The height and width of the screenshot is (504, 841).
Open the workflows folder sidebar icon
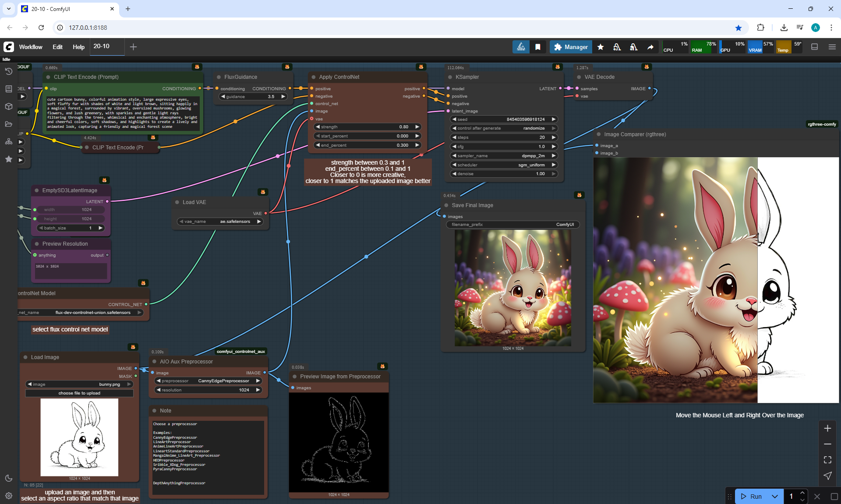click(8, 124)
